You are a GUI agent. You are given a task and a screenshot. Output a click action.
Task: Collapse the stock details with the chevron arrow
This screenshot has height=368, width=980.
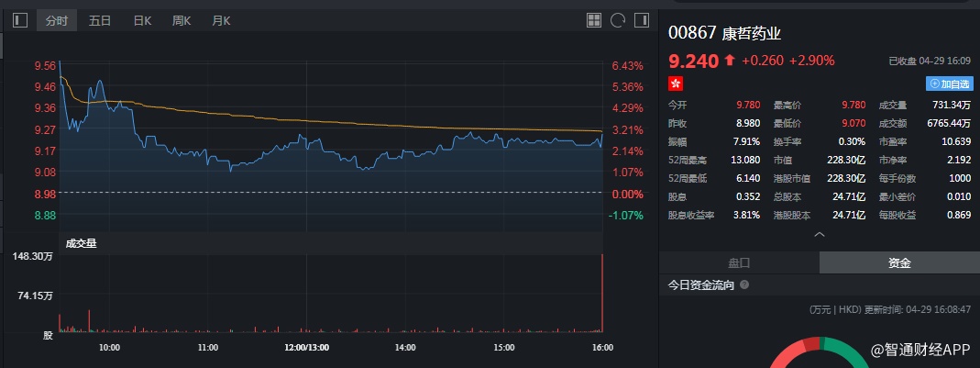coord(819,234)
